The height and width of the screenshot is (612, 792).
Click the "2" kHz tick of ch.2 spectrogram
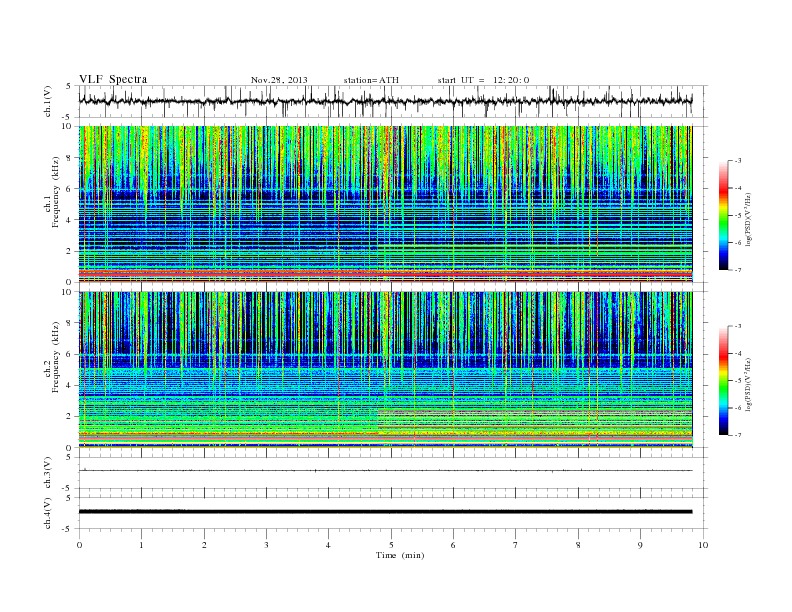coord(70,417)
